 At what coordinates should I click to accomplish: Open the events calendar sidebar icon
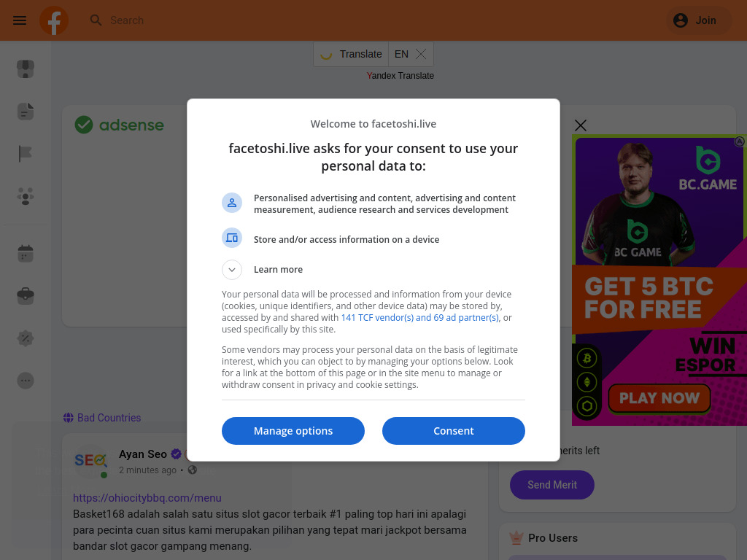click(x=26, y=254)
